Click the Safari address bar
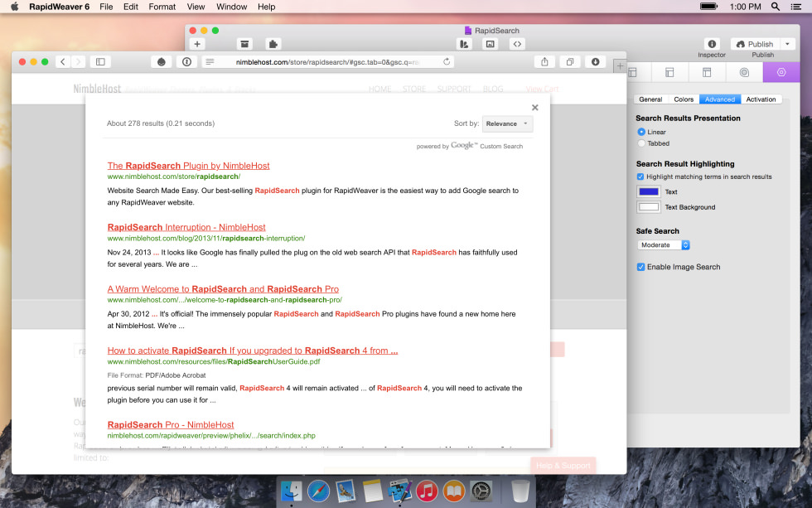The height and width of the screenshot is (508, 812). click(x=327, y=61)
